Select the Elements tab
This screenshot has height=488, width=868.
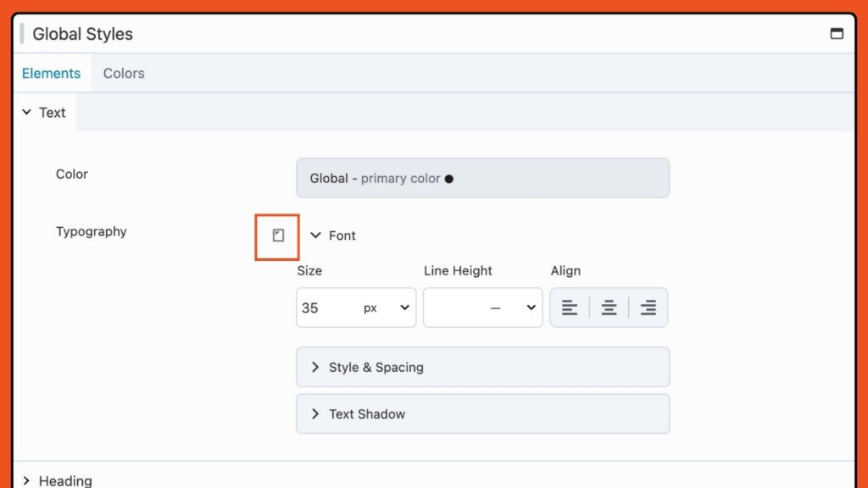(52, 73)
